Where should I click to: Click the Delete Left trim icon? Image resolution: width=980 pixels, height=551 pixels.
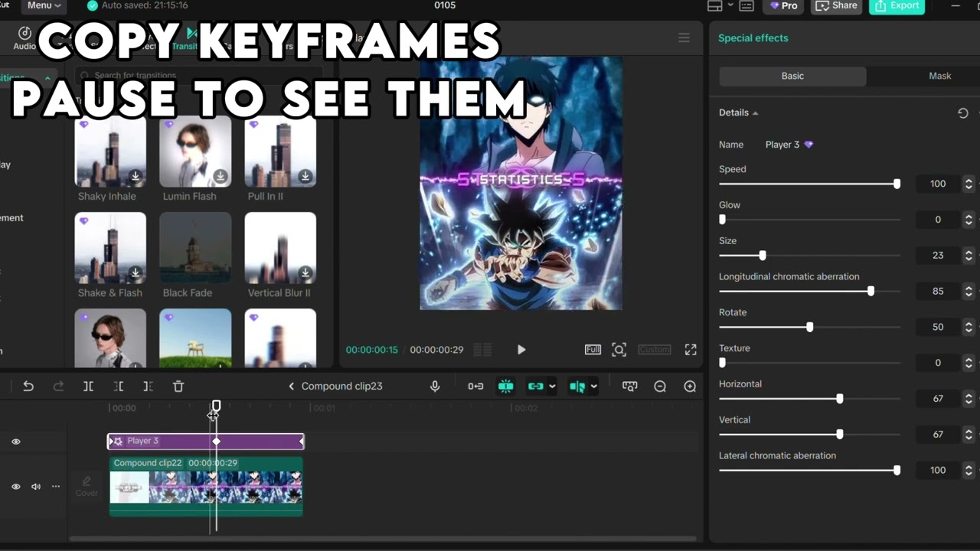[x=118, y=386]
